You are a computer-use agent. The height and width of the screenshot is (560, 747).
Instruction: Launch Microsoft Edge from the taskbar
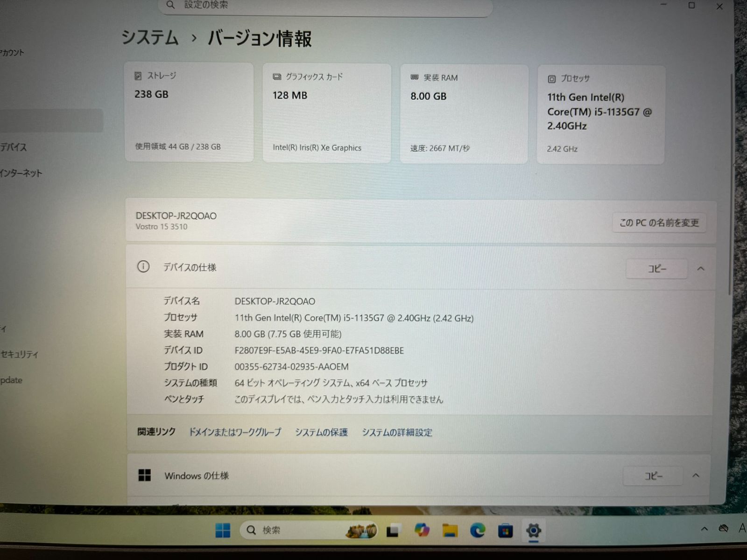click(478, 530)
